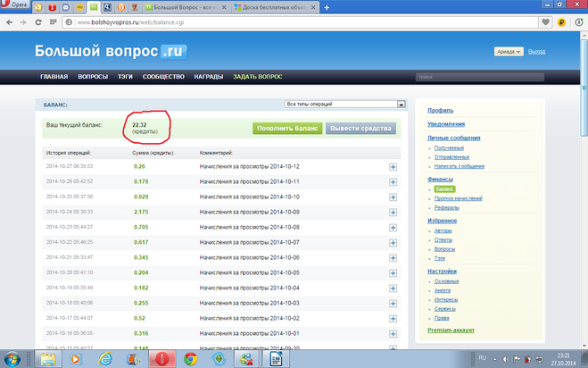Open the Opera main menu button

(x=15, y=4)
